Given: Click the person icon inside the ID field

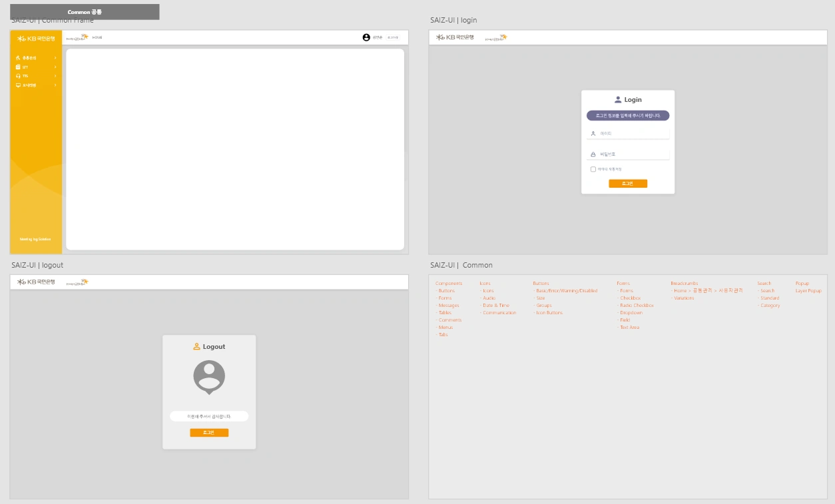Looking at the screenshot, I should coord(593,133).
